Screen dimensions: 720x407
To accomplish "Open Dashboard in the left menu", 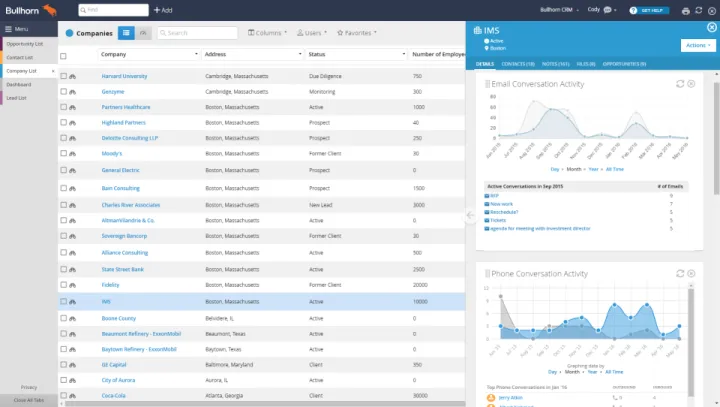I will click(x=17, y=84).
